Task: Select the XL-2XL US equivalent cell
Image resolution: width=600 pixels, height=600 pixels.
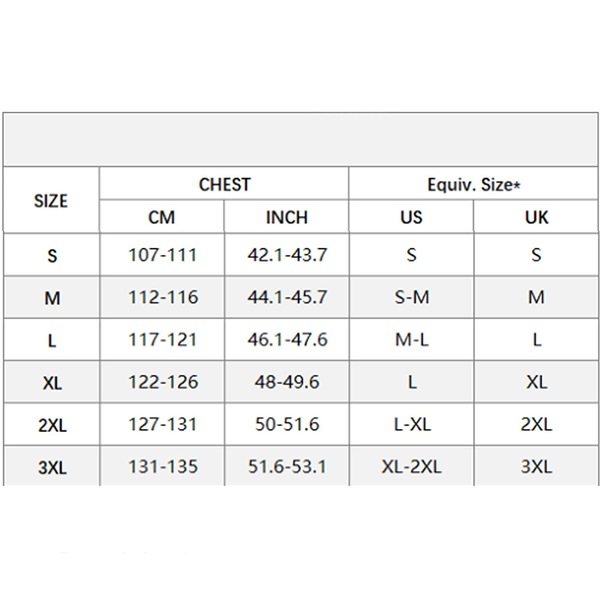Action: [412, 466]
